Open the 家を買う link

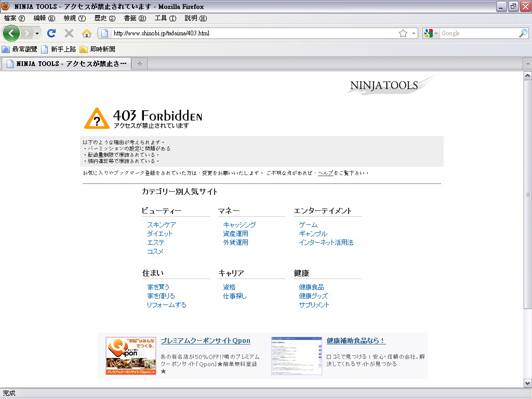coord(158,287)
